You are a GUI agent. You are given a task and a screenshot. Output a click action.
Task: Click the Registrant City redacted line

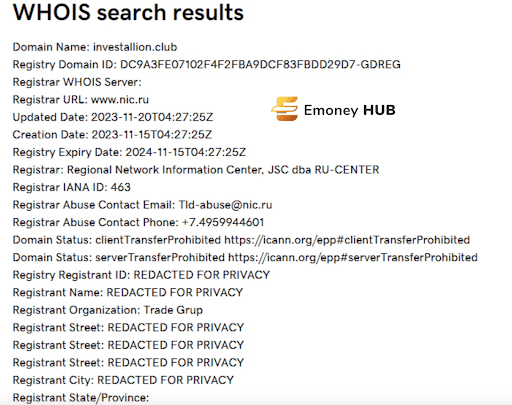(x=123, y=380)
